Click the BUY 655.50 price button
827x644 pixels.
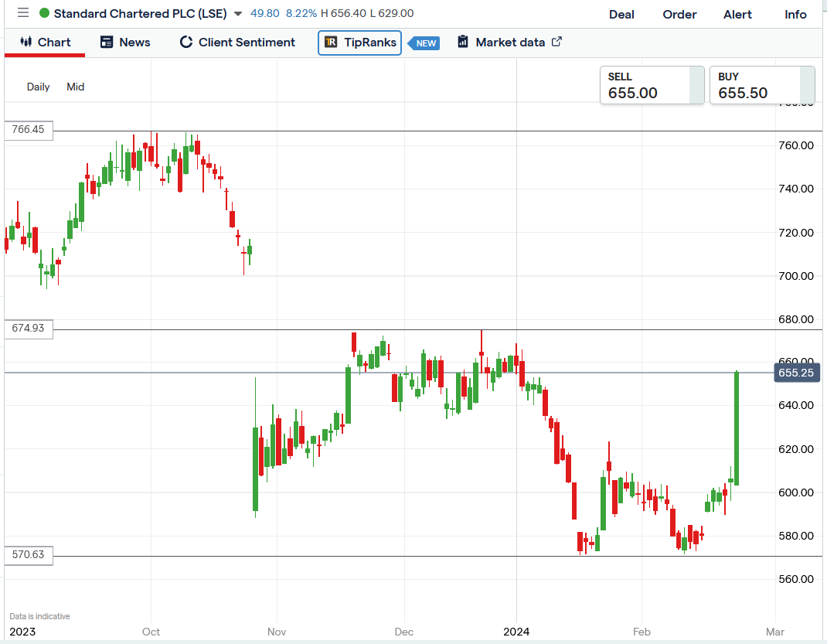tap(762, 85)
